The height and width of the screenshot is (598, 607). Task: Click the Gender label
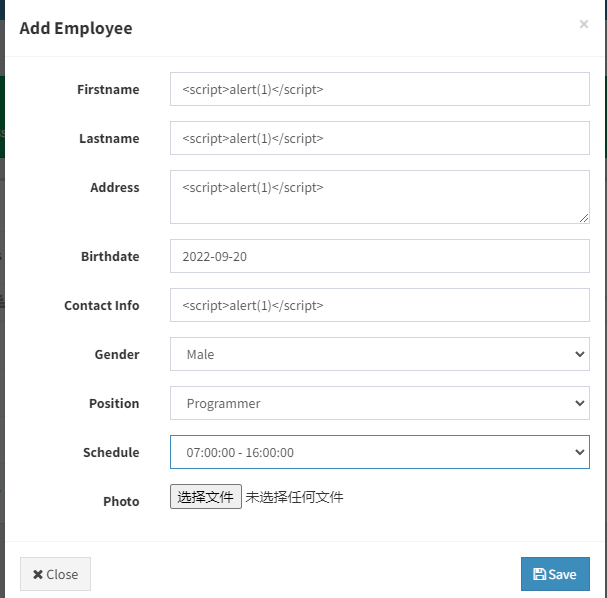pyautogui.click(x=117, y=355)
